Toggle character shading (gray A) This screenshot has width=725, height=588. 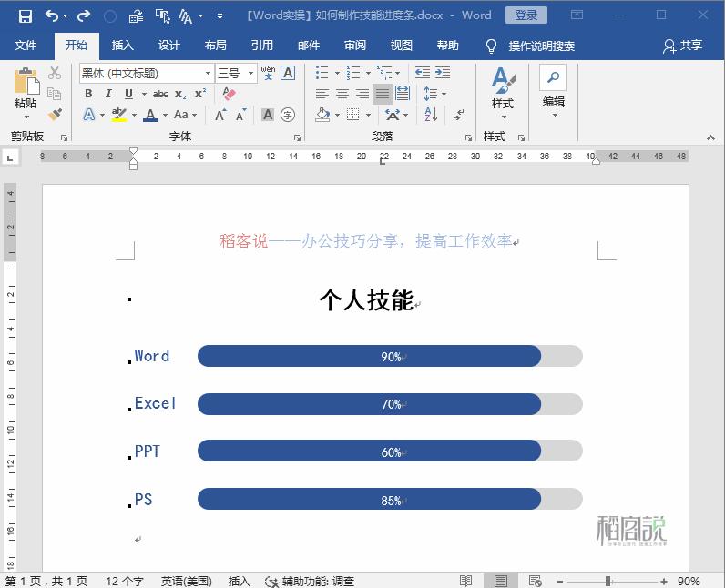click(268, 115)
